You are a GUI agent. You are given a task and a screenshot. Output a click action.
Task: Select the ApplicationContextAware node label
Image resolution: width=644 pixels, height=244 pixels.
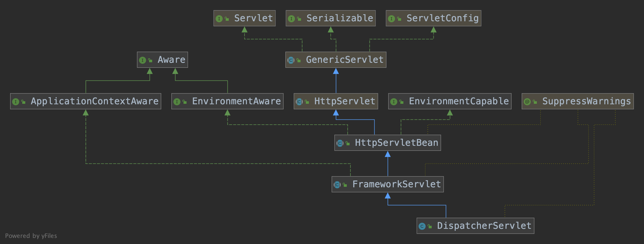[95, 101]
